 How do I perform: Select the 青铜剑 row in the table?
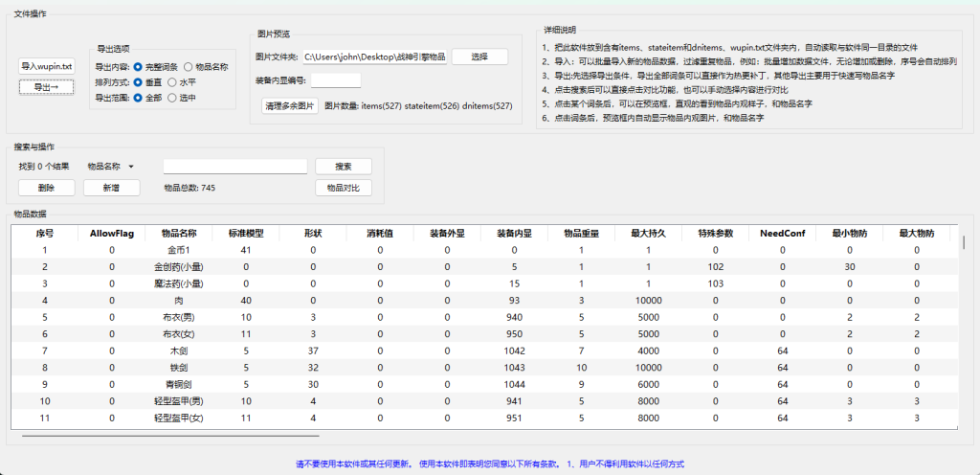click(x=179, y=383)
